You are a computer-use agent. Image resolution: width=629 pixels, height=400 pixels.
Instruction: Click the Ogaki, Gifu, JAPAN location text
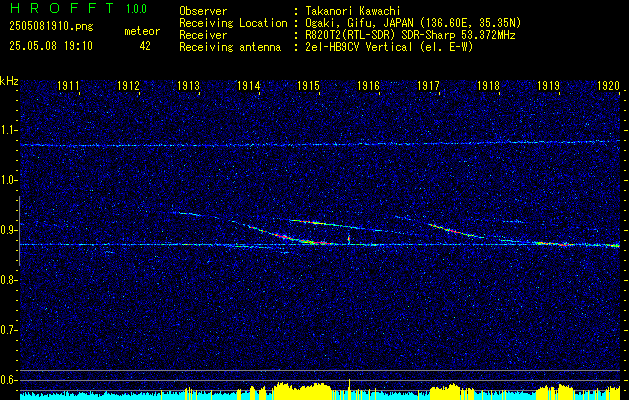point(413,23)
